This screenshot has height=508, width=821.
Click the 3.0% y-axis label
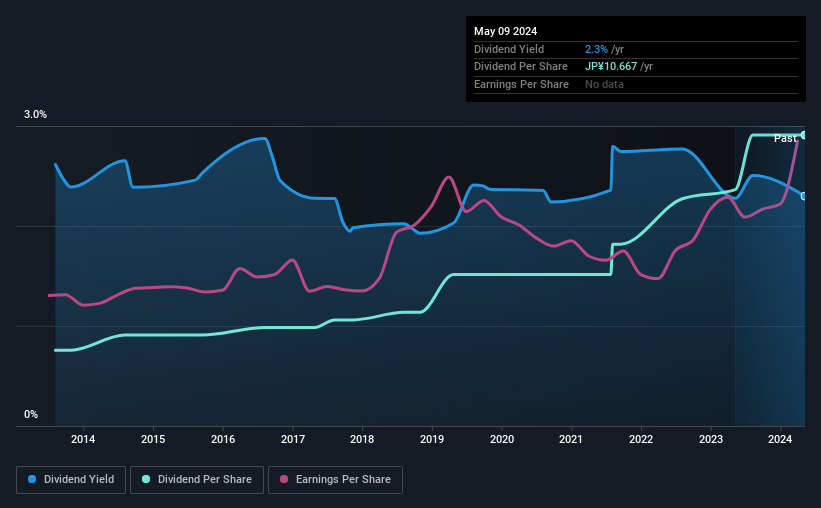tap(35, 114)
